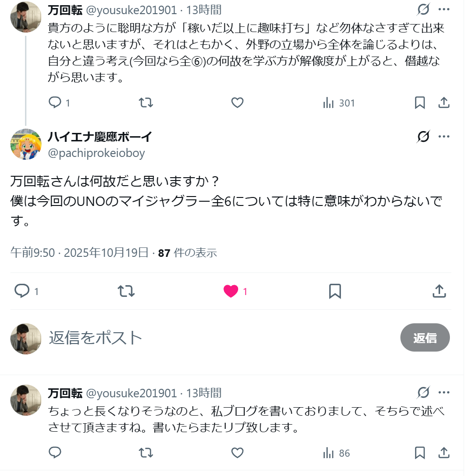The width and height of the screenshot is (465, 476).
Task: Open more menu on top 万回転 post
Action: coord(444,9)
